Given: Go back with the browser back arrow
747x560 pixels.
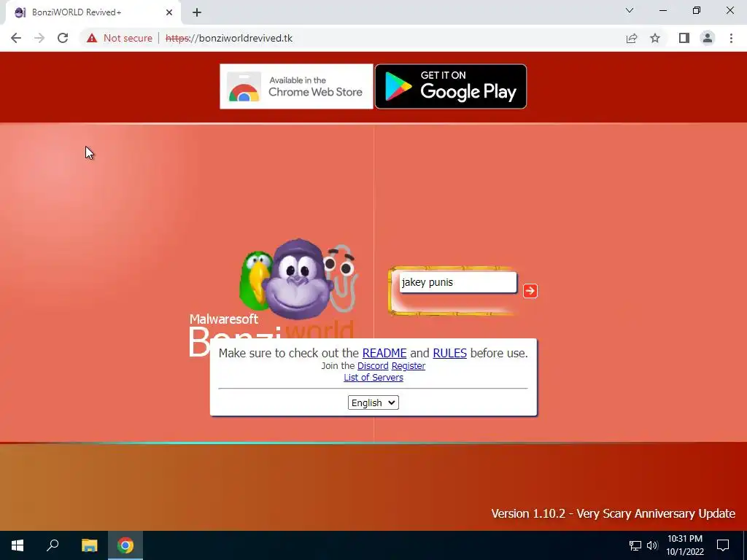Looking at the screenshot, I should click(x=16, y=38).
